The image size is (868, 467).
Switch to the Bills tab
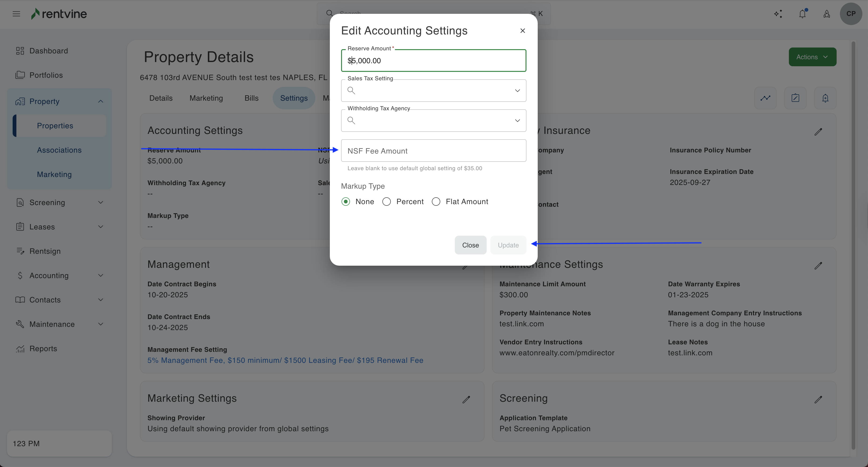point(251,98)
